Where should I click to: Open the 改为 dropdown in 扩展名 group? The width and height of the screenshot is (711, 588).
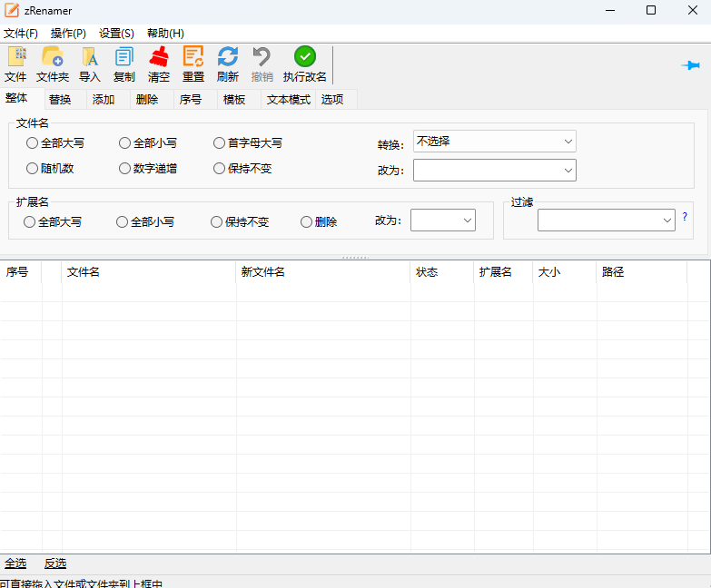pyautogui.click(x=443, y=220)
